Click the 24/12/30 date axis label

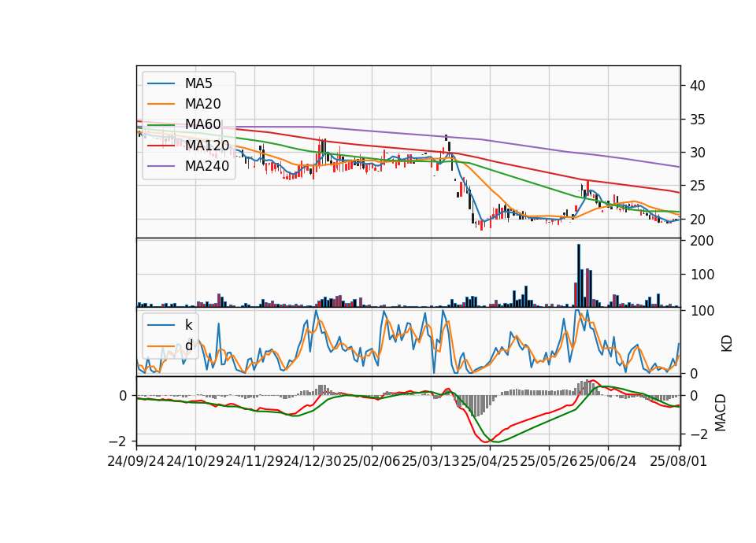click(313, 461)
